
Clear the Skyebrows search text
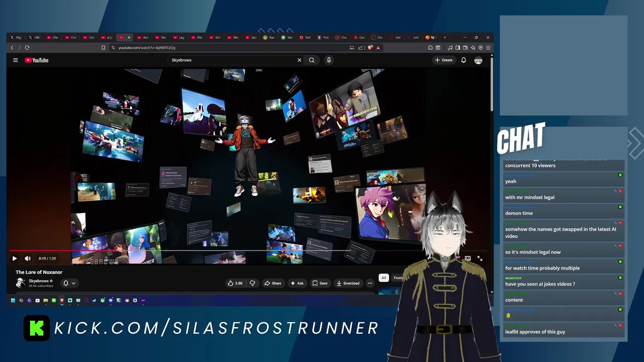[299, 60]
